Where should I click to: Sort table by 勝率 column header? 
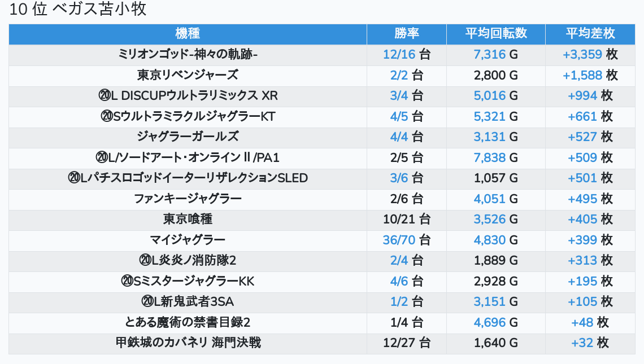pos(407,34)
